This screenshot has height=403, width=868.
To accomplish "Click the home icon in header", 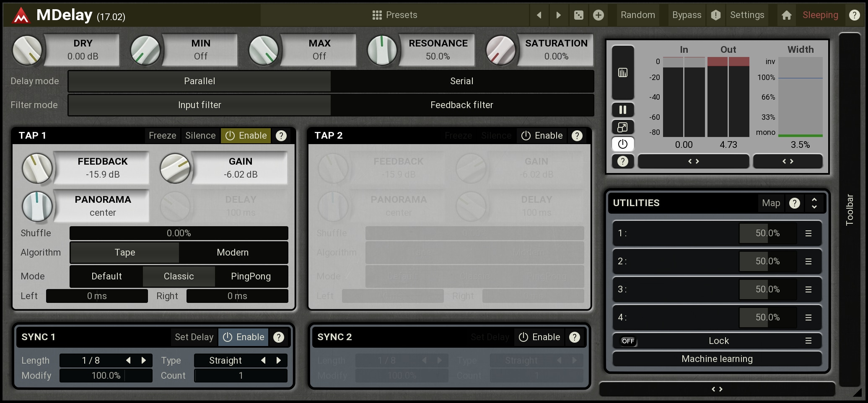I will (x=786, y=15).
